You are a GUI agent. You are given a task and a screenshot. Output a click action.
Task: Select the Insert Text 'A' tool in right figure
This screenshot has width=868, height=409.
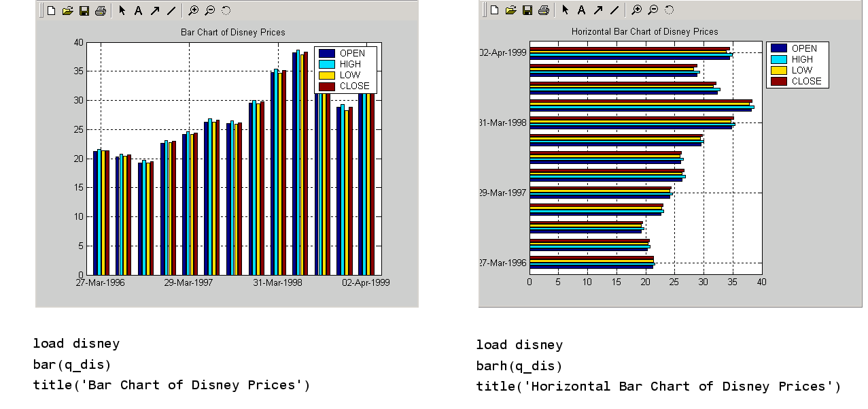coord(582,10)
